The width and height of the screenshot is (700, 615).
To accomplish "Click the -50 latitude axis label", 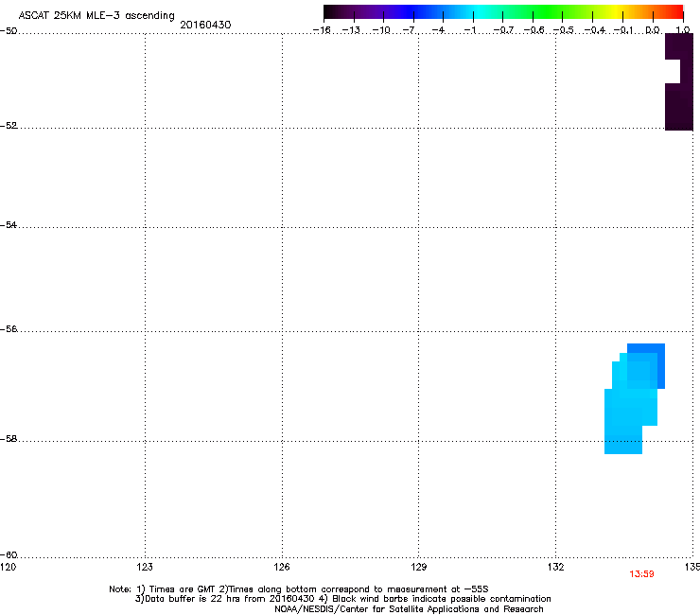I will coord(9,31).
